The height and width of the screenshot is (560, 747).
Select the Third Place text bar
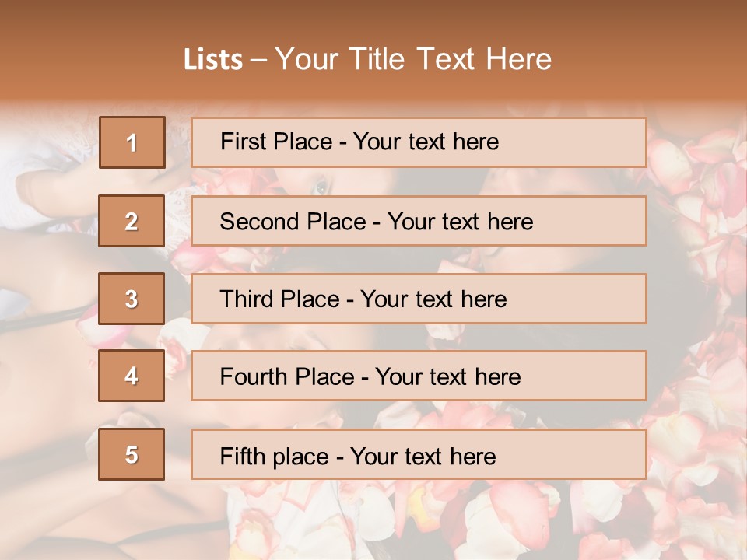point(419,299)
